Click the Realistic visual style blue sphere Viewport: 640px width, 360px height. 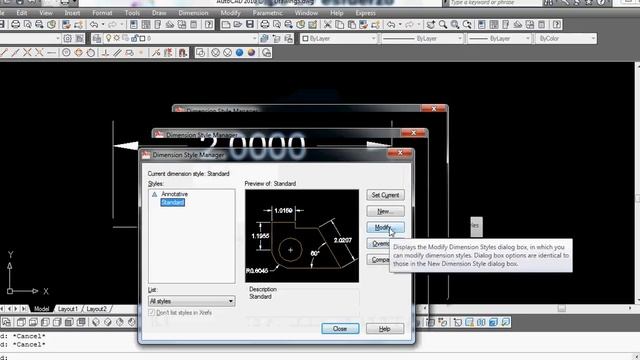point(240,53)
